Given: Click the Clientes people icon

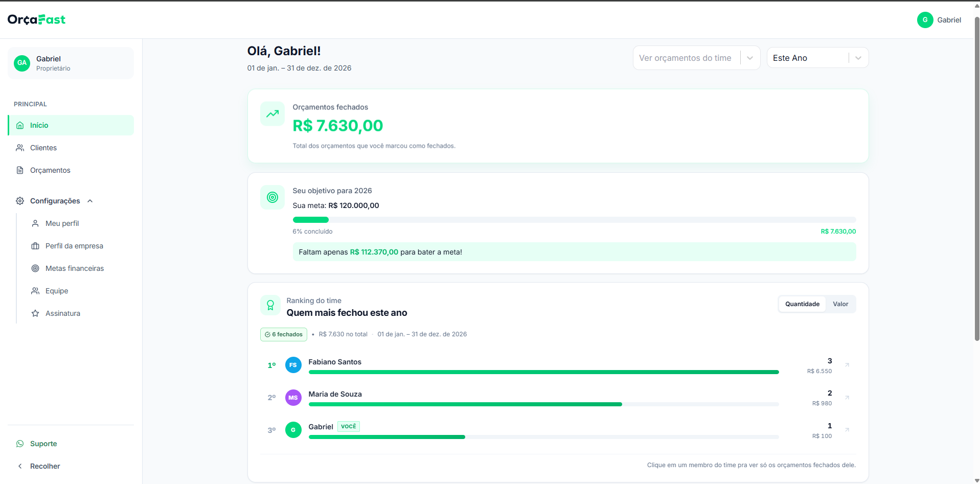Looking at the screenshot, I should click(x=20, y=148).
